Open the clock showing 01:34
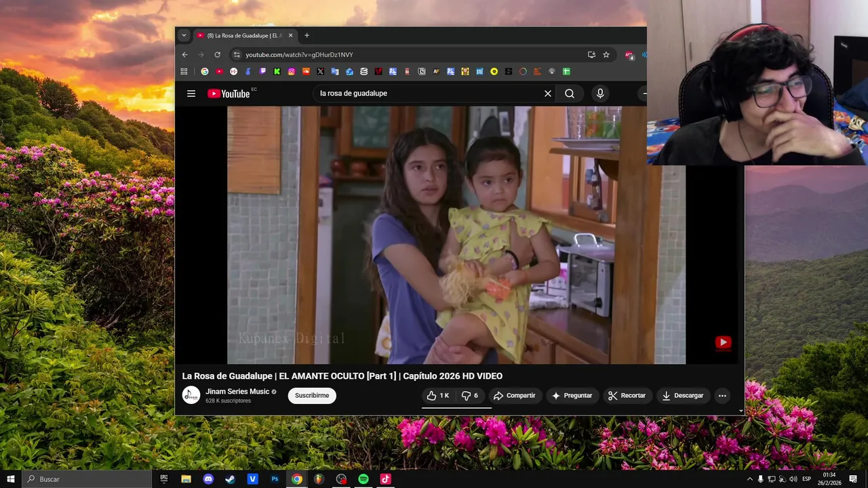This screenshot has width=868, height=488. click(x=830, y=479)
